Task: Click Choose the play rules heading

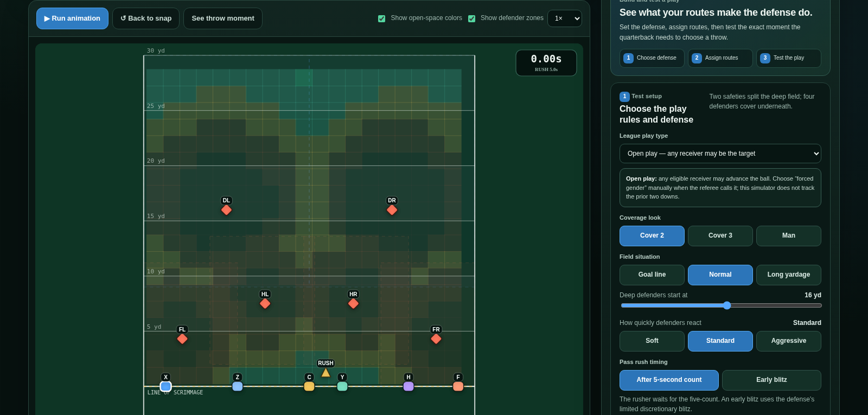Action: 656,114
